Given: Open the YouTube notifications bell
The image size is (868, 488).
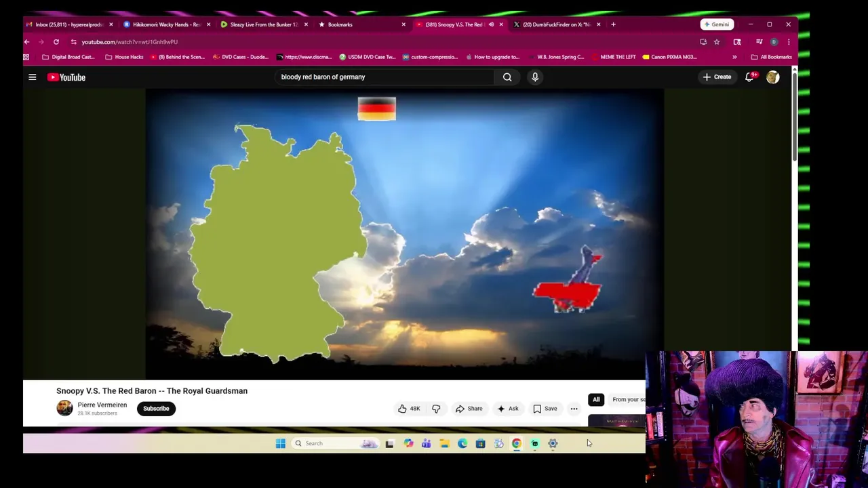Looking at the screenshot, I should click(749, 77).
